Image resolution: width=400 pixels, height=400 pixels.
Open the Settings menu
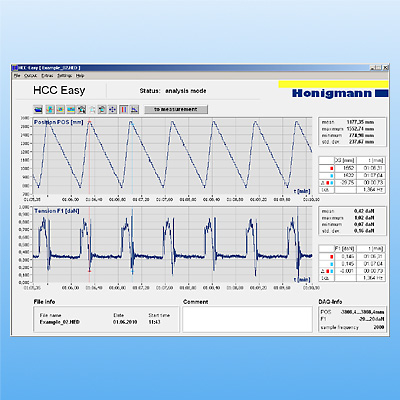tap(64, 76)
